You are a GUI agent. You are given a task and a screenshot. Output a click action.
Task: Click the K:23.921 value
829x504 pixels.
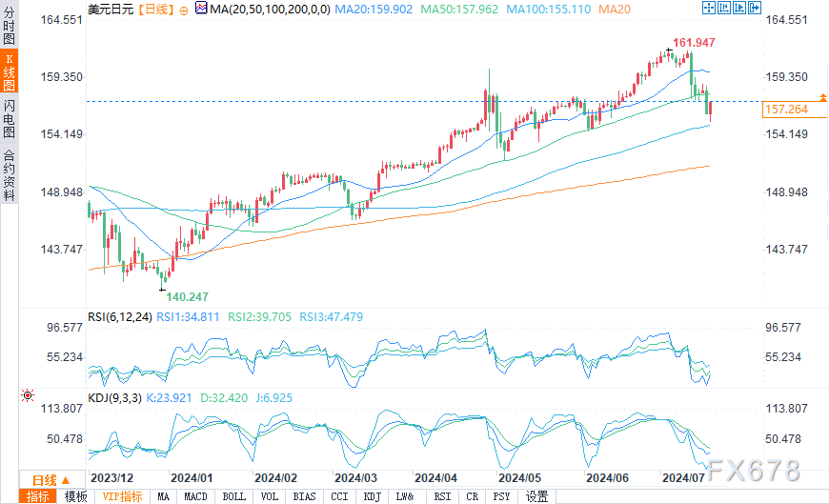[x=169, y=398]
